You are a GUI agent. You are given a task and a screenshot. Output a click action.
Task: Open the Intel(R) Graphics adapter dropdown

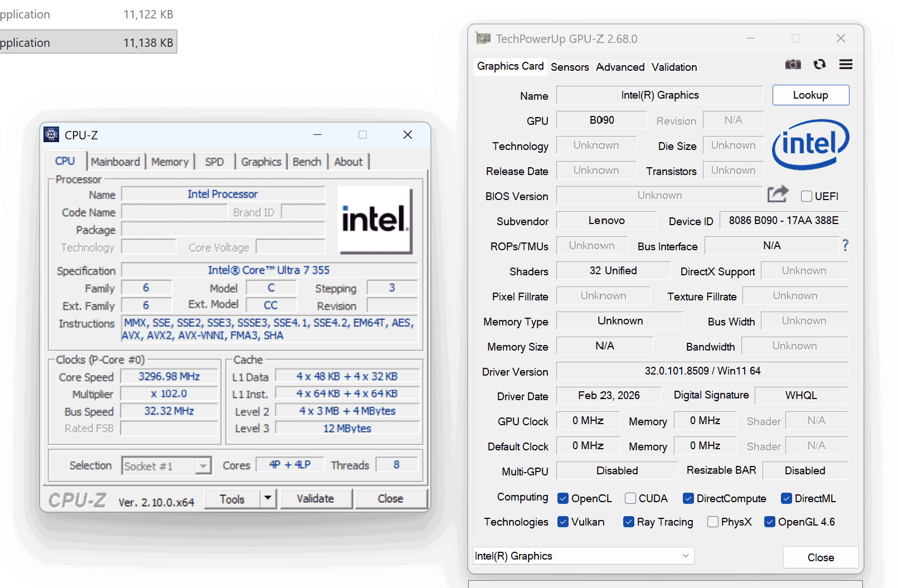(x=584, y=556)
